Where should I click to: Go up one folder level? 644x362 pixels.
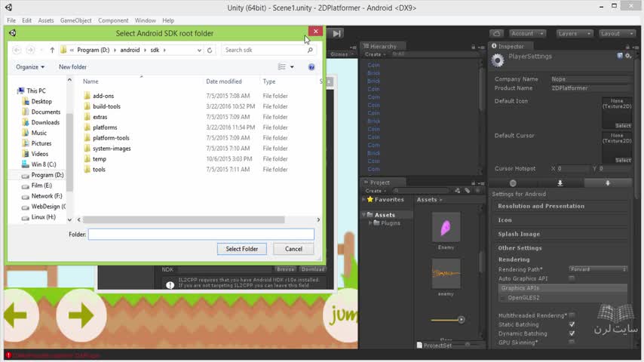point(52,50)
